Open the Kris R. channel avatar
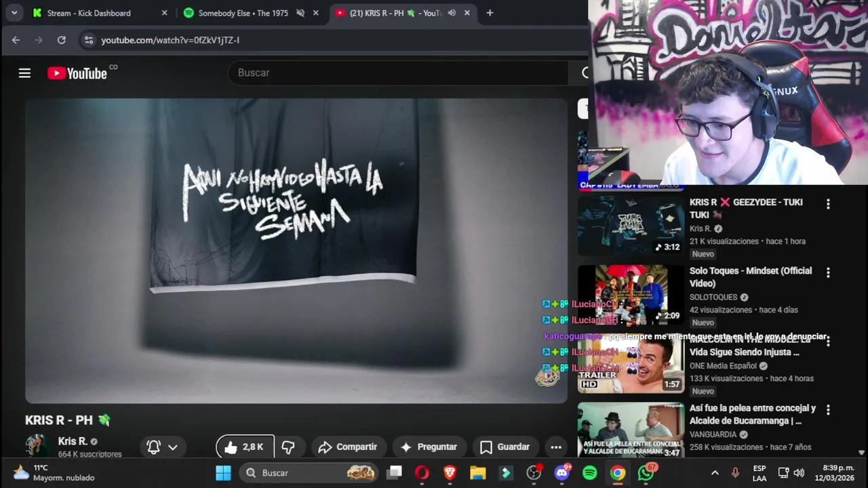This screenshot has width=868, height=488. tap(37, 445)
